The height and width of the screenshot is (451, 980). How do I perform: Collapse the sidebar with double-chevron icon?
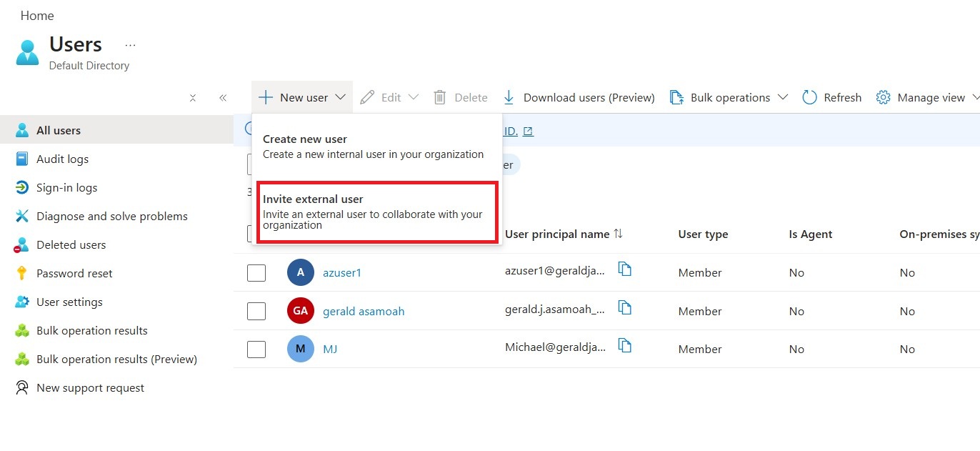[223, 98]
